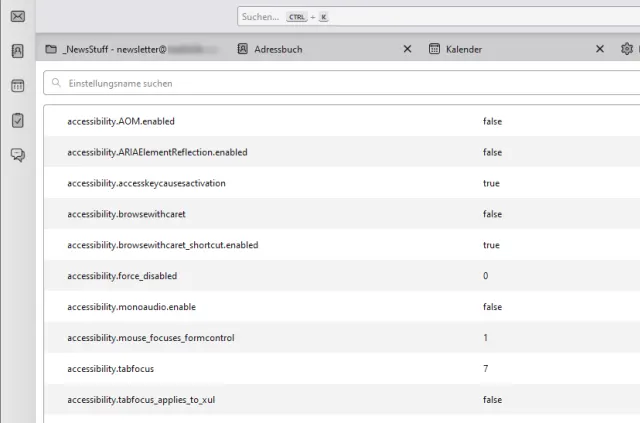
Task: Click the settings gear tab icon
Action: pyautogui.click(x=627, y=49)
